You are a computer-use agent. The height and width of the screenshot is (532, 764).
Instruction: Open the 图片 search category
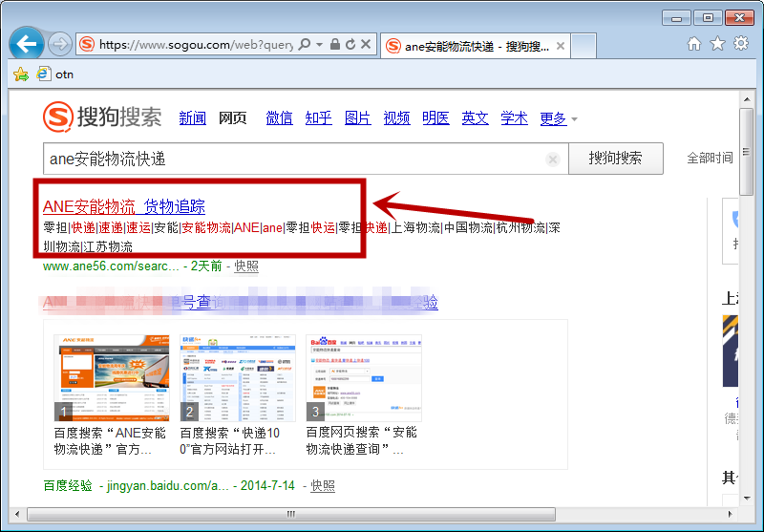[x=357, y=117]
